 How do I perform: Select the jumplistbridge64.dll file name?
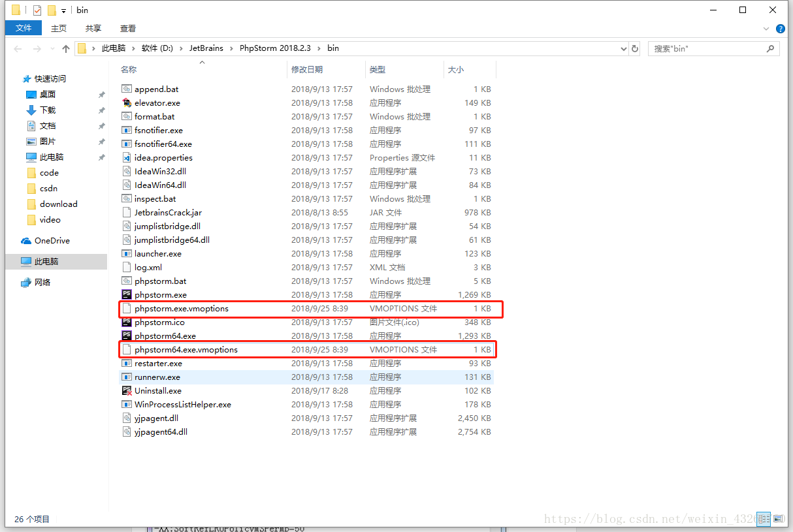[172, 240]
